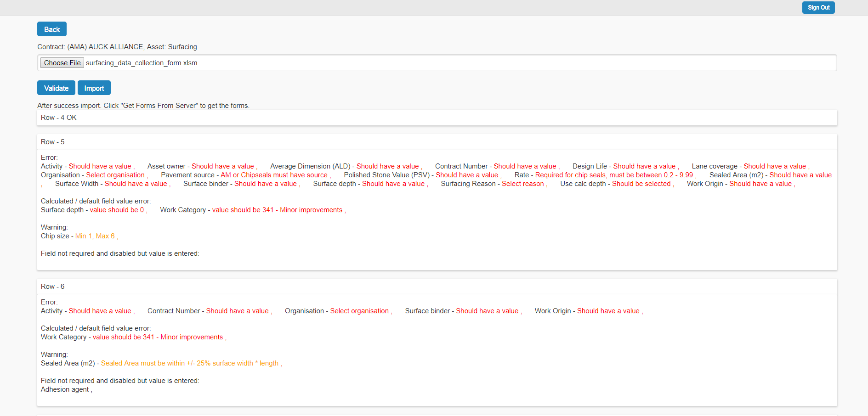
Task: Click the Row - 5 header
Action: tap(52, 142)
